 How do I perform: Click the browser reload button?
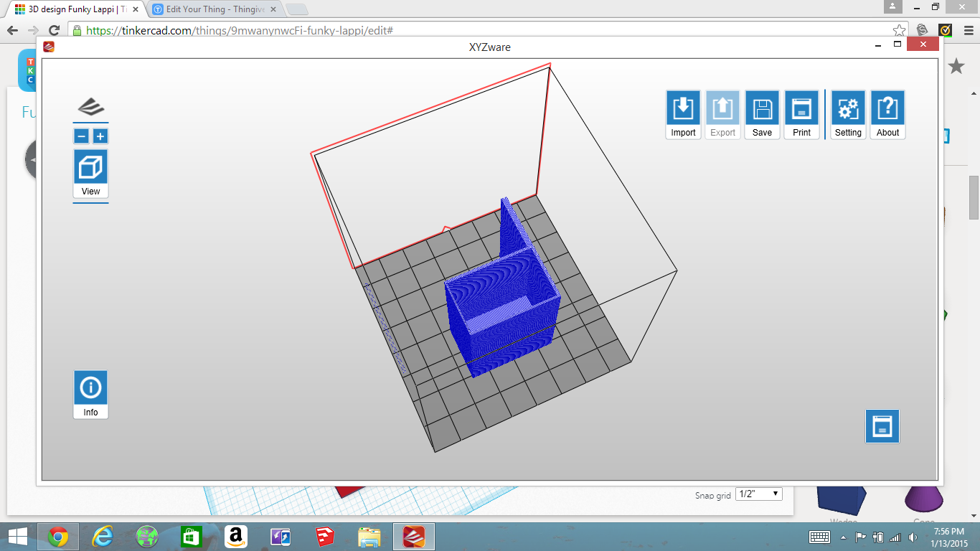click(x=54, y=30)
